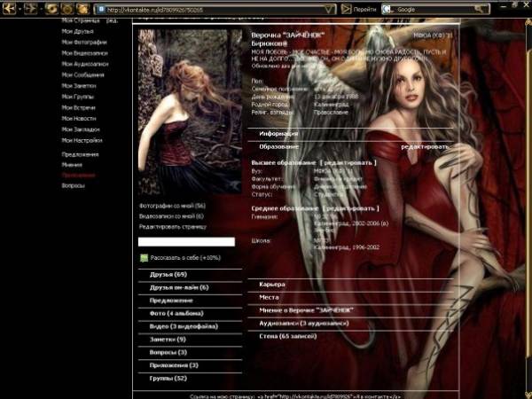
Task: Open the address bar history dropdown
Action: click(x=328, y=10)
